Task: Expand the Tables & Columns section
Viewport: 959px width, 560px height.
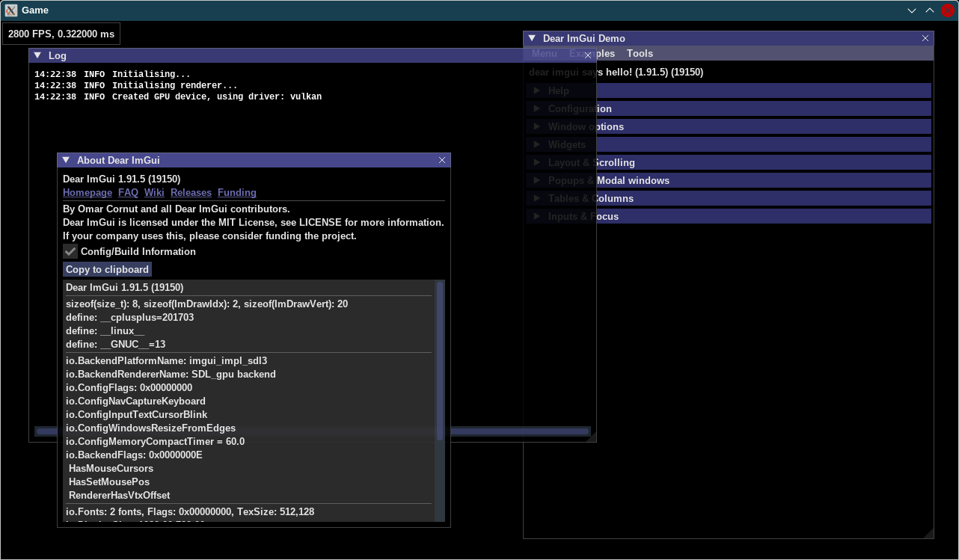Action: [x=729, y=198]
